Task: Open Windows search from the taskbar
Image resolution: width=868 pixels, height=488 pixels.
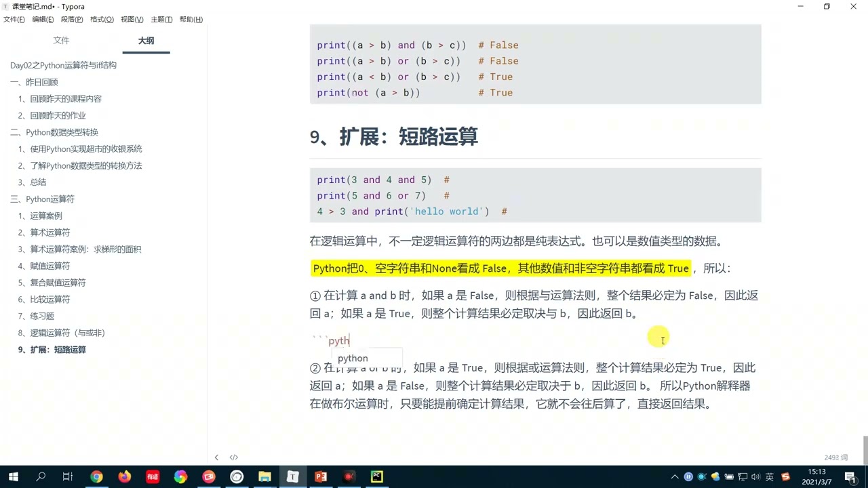Action: click(41, 476)
